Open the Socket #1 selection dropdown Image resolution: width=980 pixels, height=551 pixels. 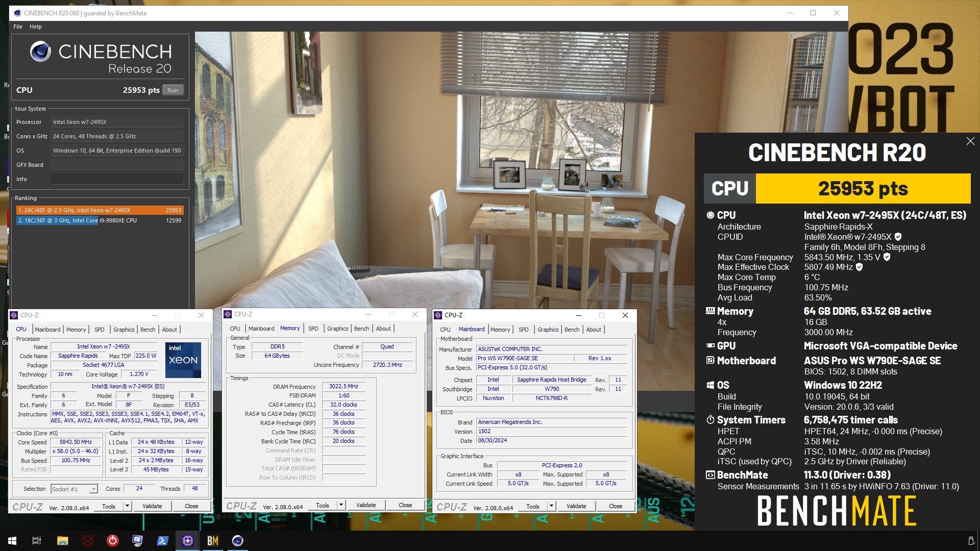point(93,489)
